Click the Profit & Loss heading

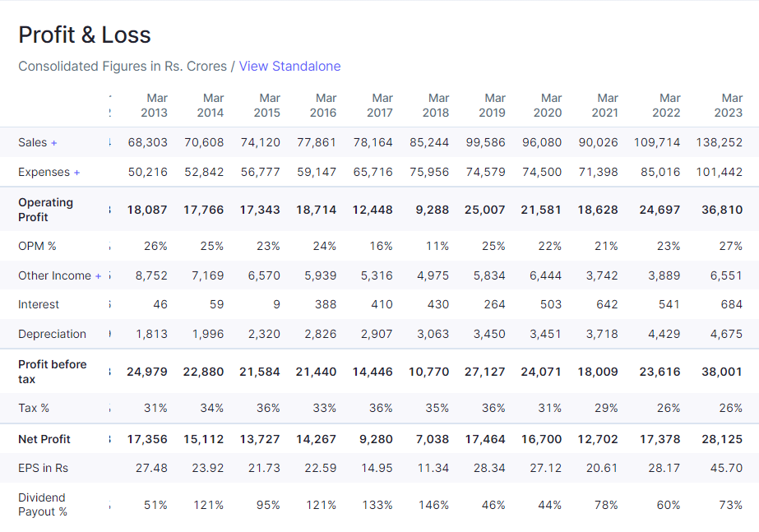click(x=85, y=35)
